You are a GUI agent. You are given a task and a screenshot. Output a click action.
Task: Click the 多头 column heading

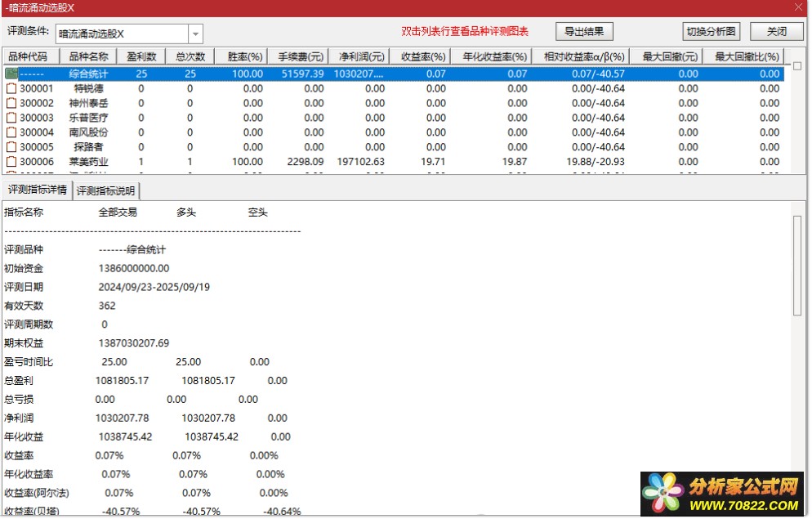[x=186, y=213]
